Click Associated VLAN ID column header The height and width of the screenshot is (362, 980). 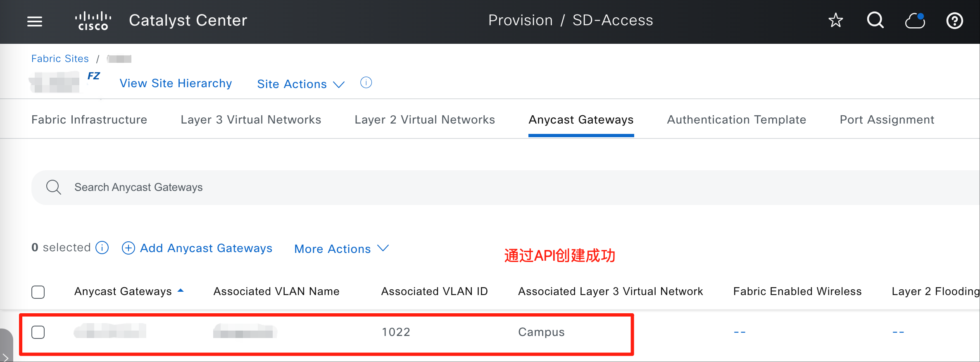(x=434, y=291)
